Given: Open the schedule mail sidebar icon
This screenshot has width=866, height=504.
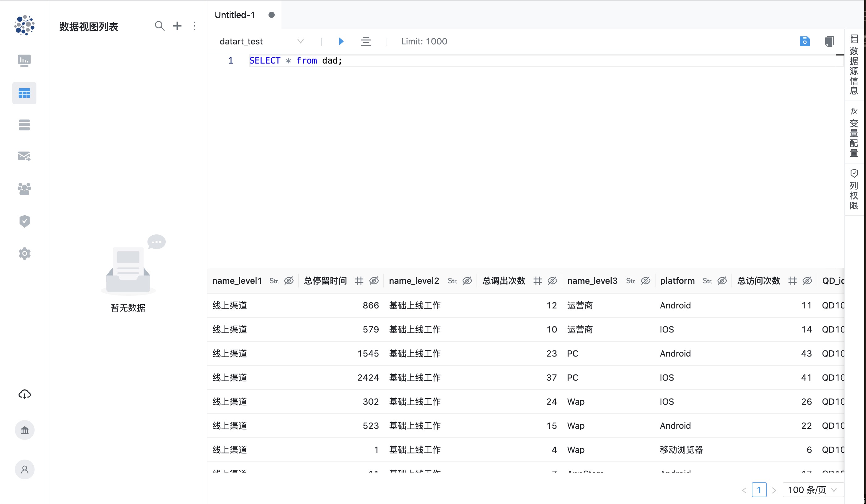Looking at the screenshot, I should point(24,157).
